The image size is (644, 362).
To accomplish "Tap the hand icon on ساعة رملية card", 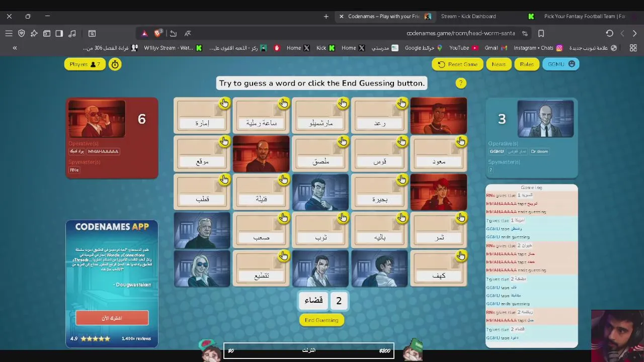I will tap(284, 104).
